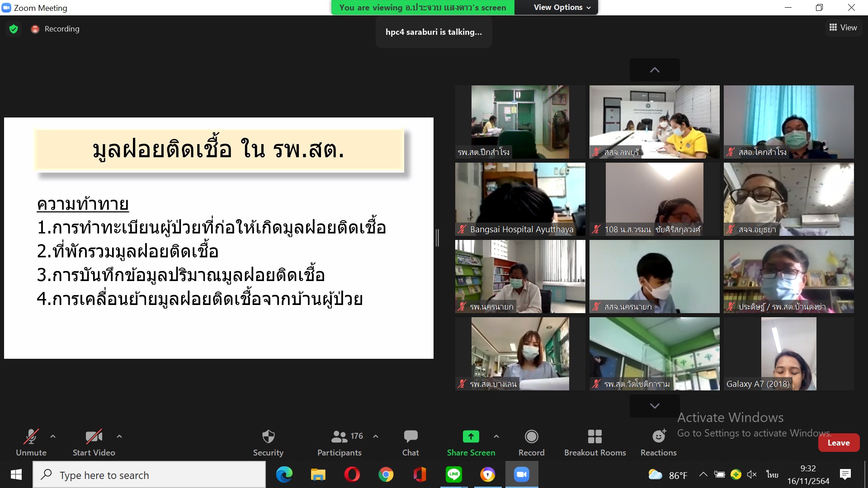Select the 108 น.ส.วรมน video tile
The image size is (868, 488).
[x=655, y=199]
